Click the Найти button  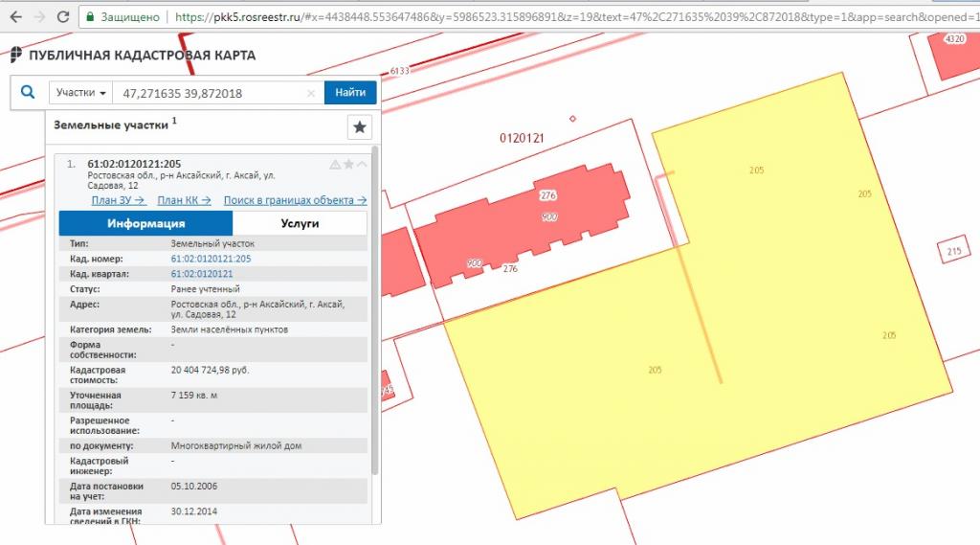pyautogui.click(x=350, y=93)
